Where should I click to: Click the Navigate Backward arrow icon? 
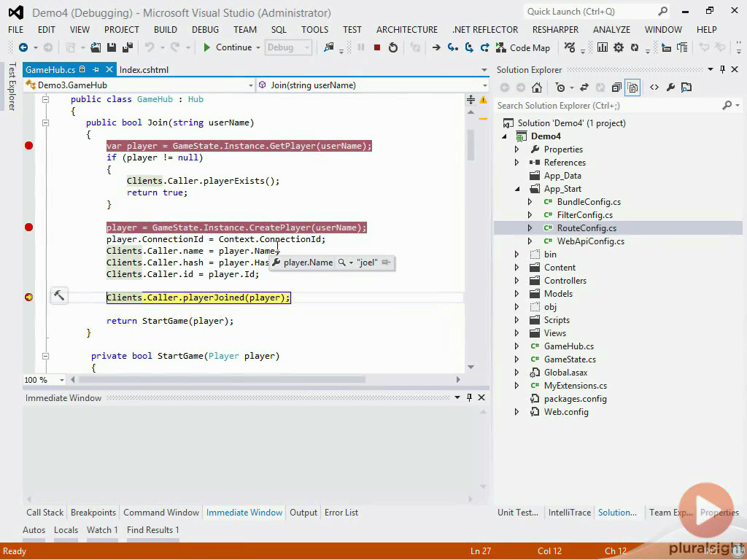[23, 47]
